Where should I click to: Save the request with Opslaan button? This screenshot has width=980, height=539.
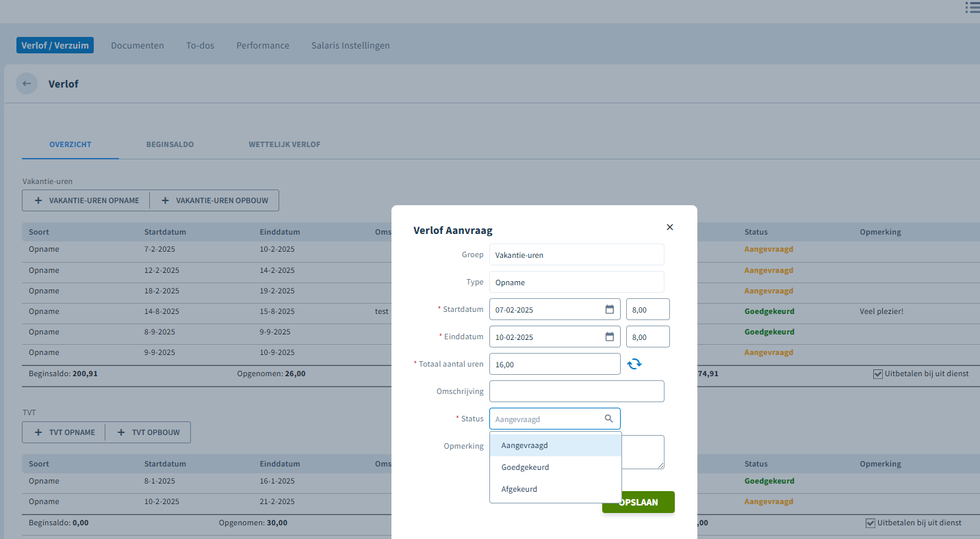click(x=639, y=502)
